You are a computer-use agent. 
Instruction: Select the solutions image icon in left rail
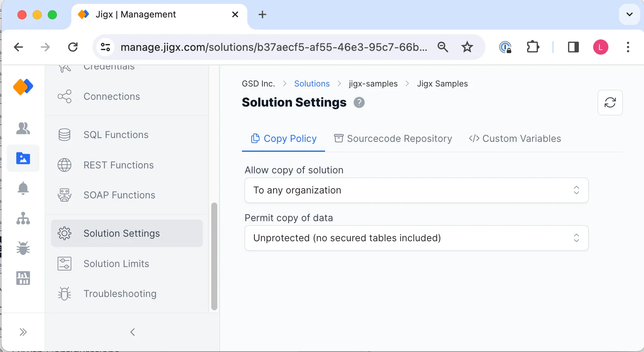[x=23, y=158]
